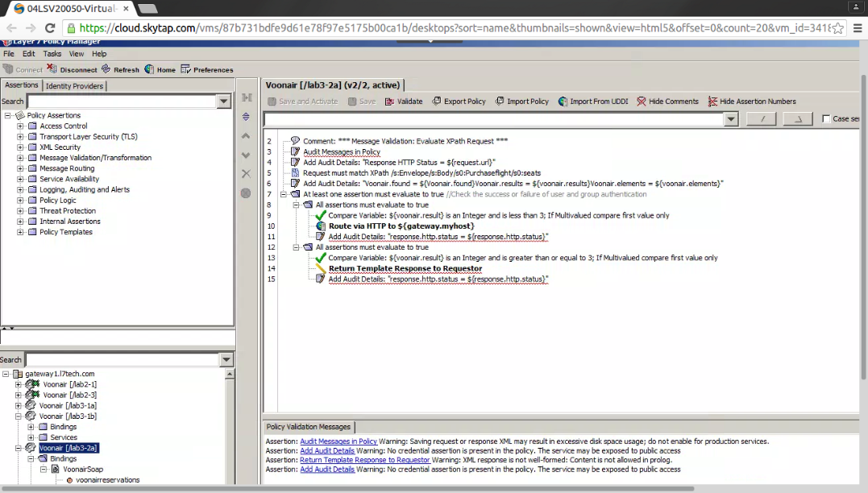Expand the XML Security folder
Screen dimensions: 868x493
(20, 147)
